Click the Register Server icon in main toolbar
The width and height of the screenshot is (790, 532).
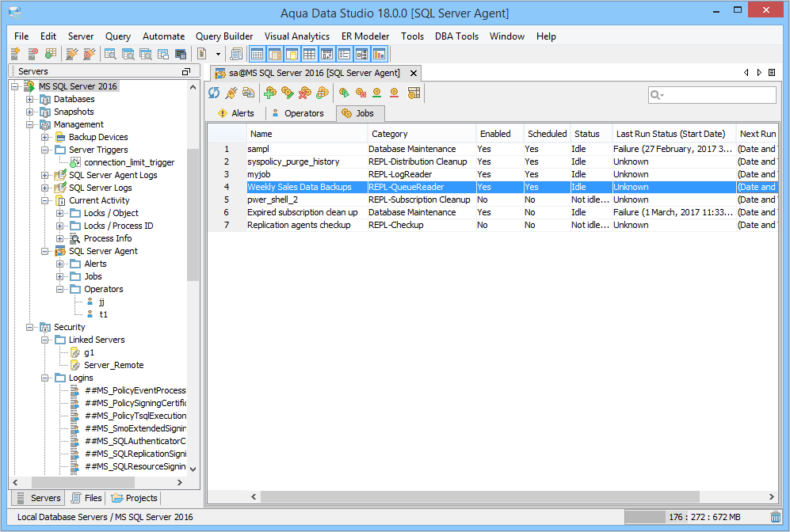click(x=15, y=54)
